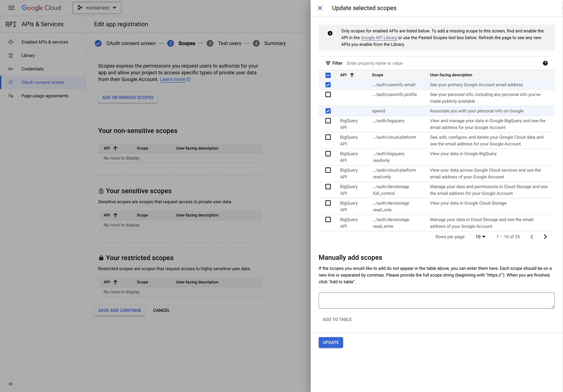The width and height of the screenshot is (563, 392).
Task: Uncheck the openid scope checkbox
Action: tap(328, 111)
